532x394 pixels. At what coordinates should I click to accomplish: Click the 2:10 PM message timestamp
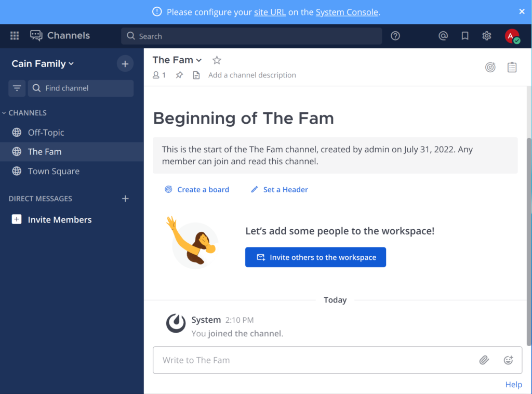tap(240, 320)
